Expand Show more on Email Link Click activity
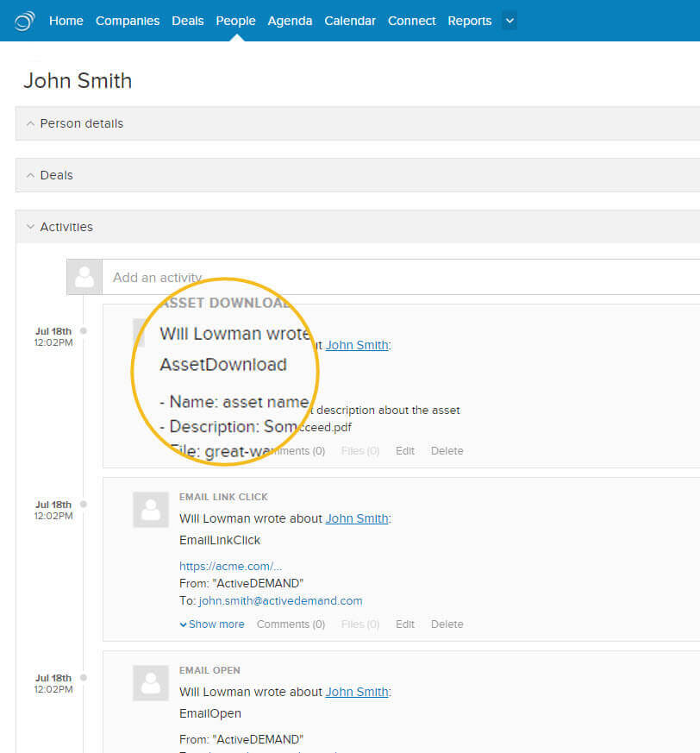 212,624
